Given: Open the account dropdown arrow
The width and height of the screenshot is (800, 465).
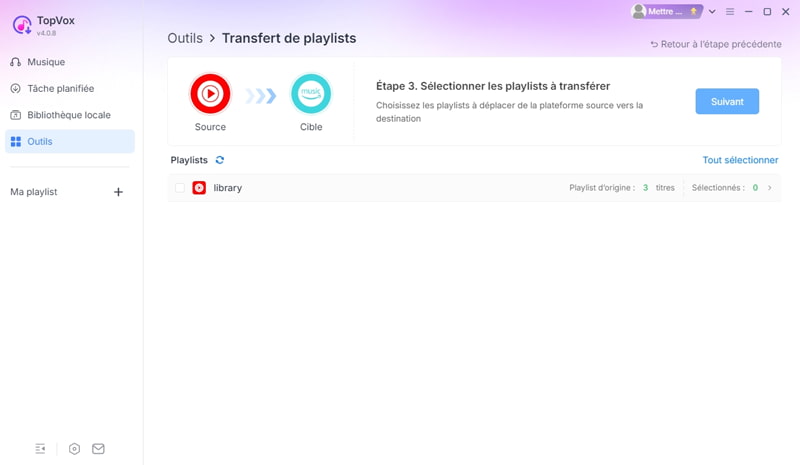Looking at the screenshot, I should (712, 11).
